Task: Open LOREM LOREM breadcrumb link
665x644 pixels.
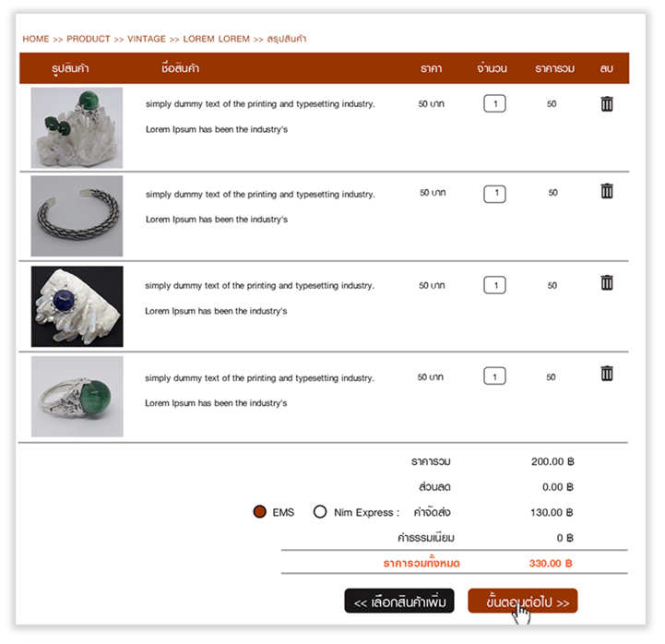Action: (216, 40)
